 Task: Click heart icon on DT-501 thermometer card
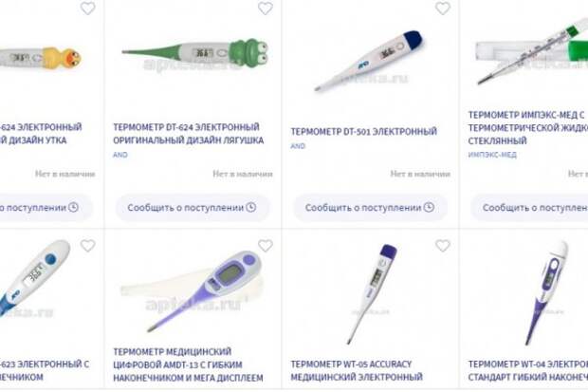[443, 8]
